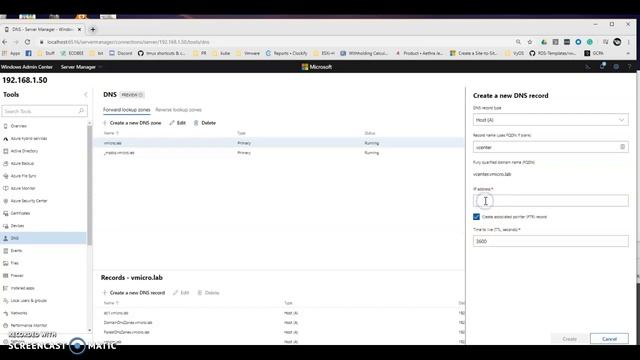Select DNS in the Tools sidebar
This screenshot has width=640, height=360.
43,238
